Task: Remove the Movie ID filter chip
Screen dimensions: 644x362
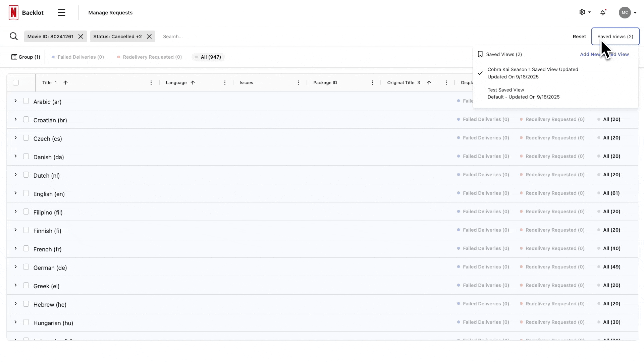Action: (81, 37)
